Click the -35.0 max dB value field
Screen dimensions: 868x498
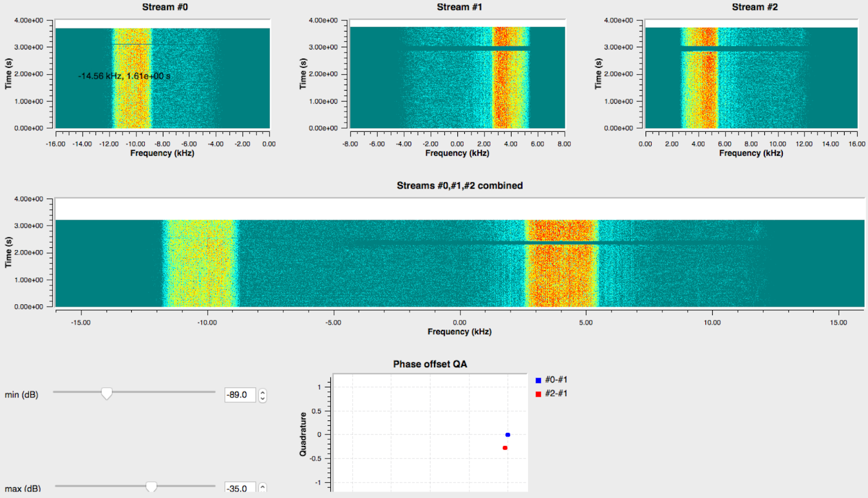coord(240,488)
